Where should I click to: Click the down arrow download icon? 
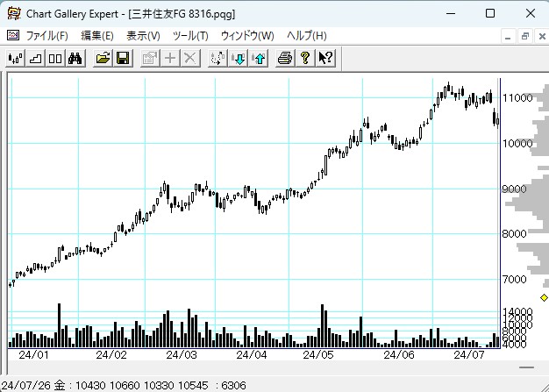coord(239,58)
